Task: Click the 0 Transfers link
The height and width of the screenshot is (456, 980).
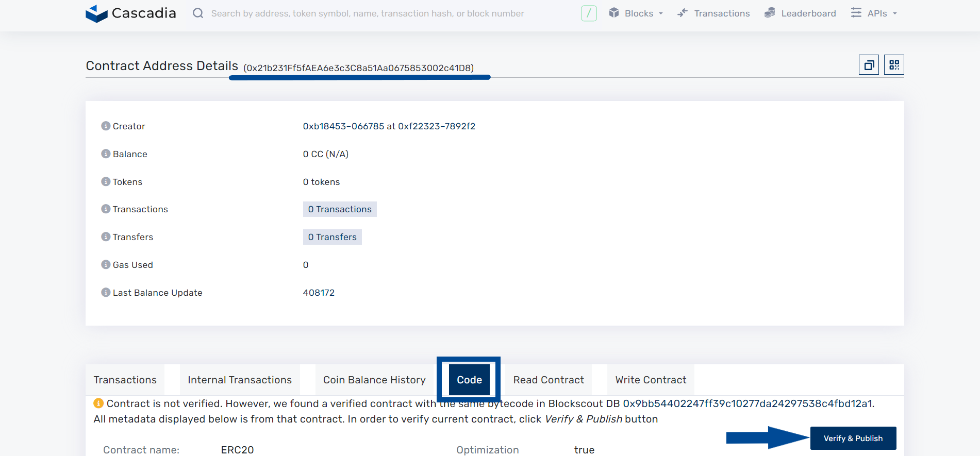Action: (333, 237)
